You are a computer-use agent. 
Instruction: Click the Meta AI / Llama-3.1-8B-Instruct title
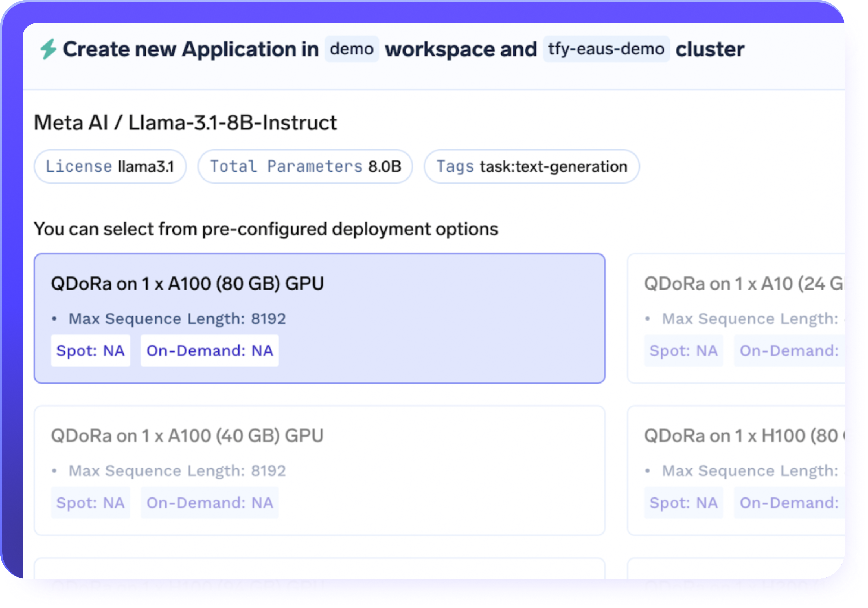(x=185, y=122)
